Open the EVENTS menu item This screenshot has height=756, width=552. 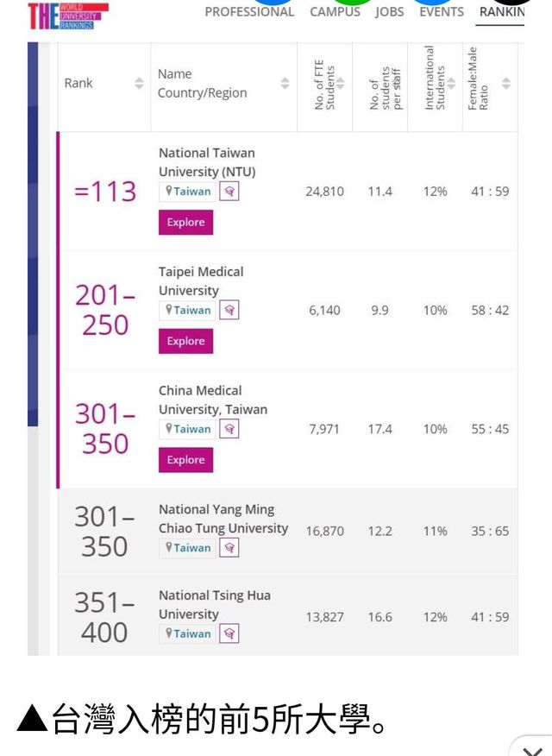tap(442, 12)
